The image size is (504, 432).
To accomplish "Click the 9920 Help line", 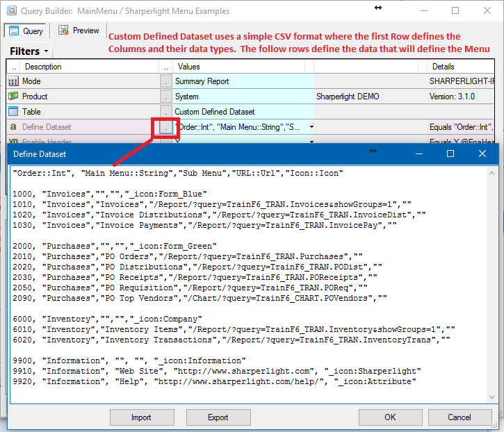I will [x=214, y=381].
